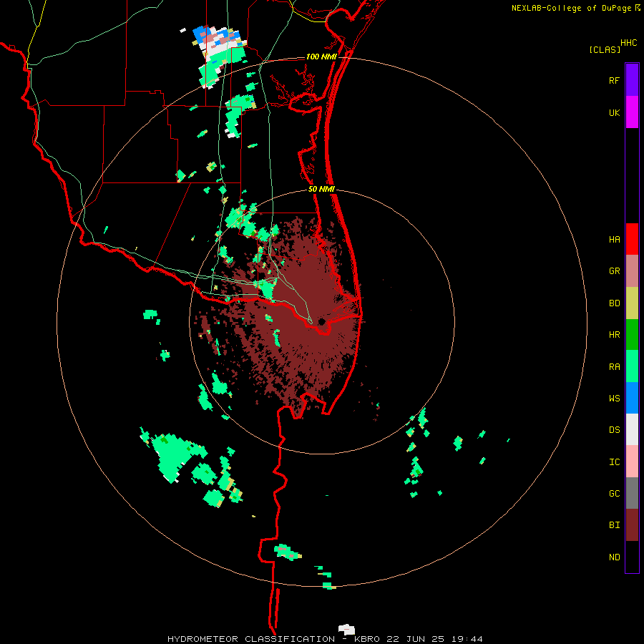The image size is (644, 644).
Task: Click the 50 NMI range ring label
Action: (321, 189)
